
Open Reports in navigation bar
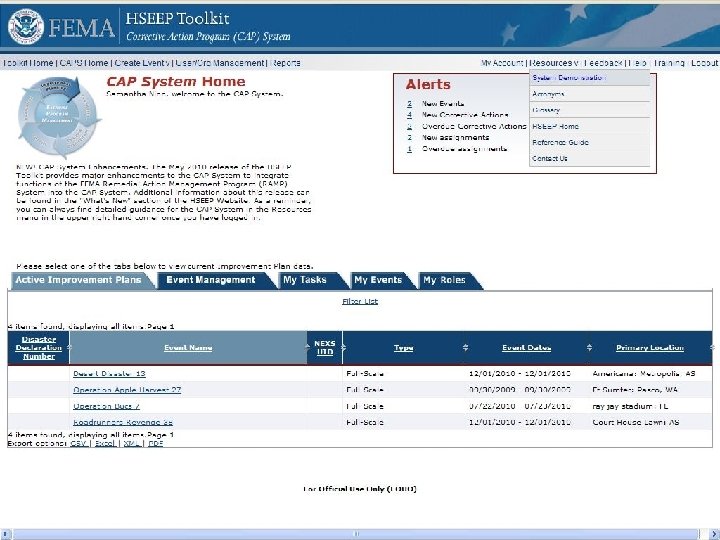[x=286, y=63]
